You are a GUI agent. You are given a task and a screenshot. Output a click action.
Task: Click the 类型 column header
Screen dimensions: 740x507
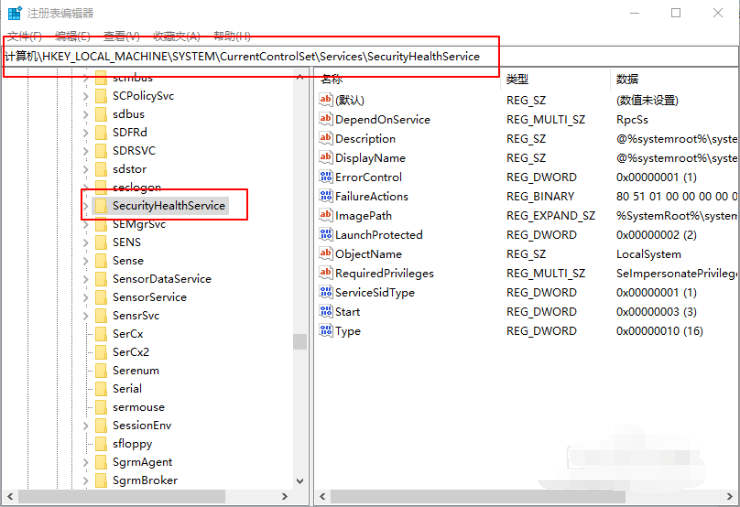tap(517, 79)
